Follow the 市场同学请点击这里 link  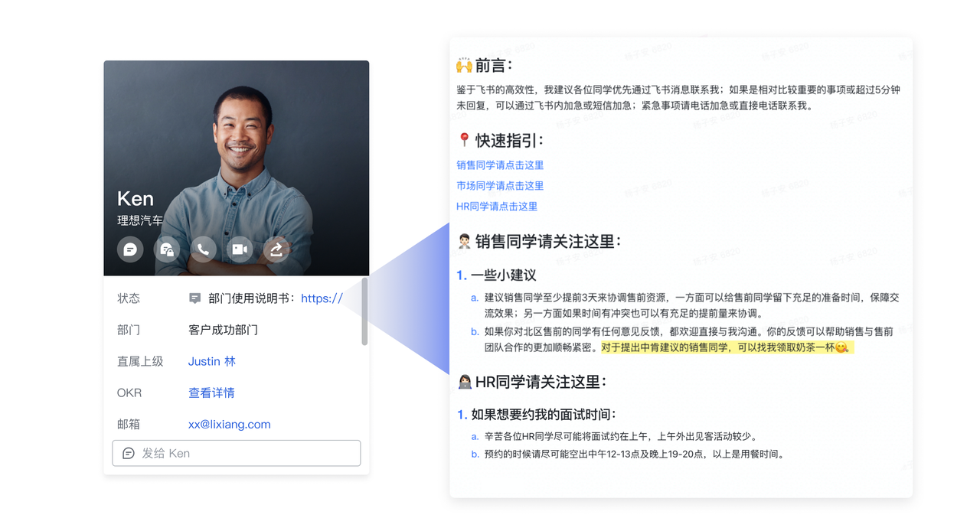500,186
